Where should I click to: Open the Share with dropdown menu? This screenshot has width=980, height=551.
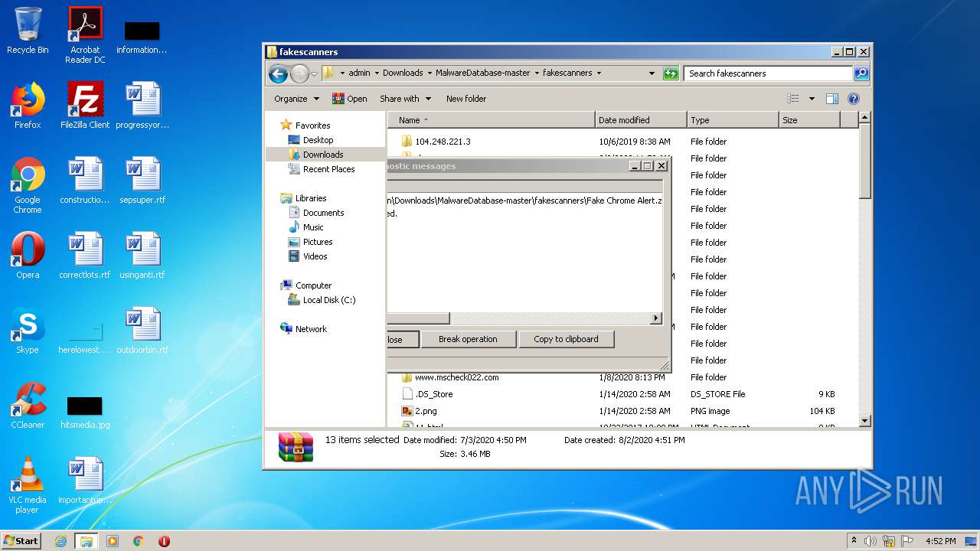point(405,99)
